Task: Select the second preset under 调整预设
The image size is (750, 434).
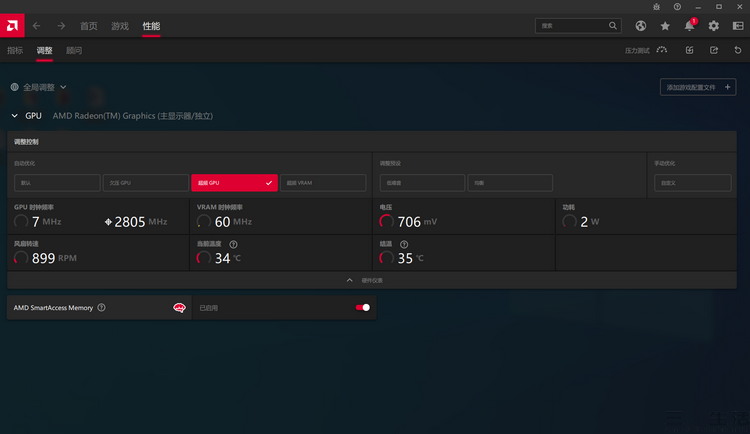Action: pyautogui.click(x=510, y=183)
